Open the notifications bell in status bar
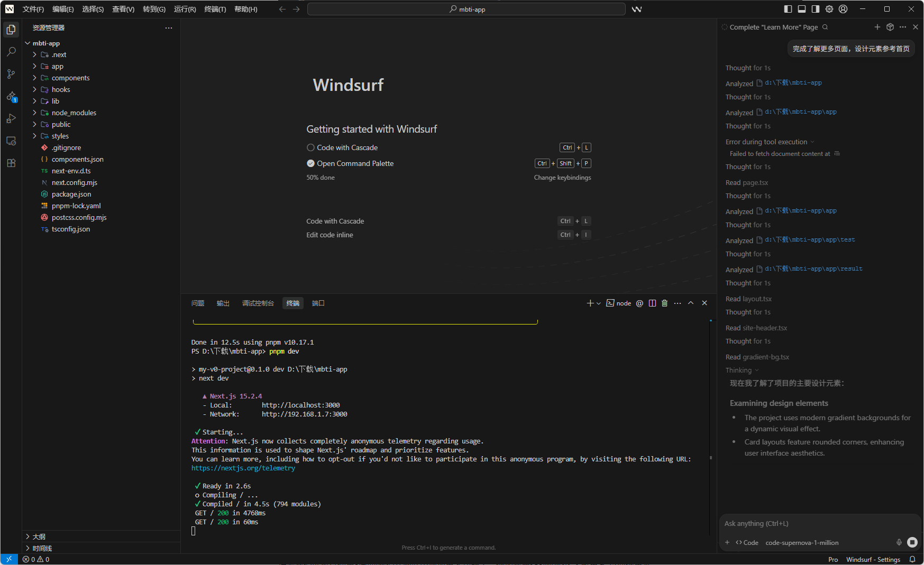924x565 pixels. pyautogui.click(x=912, y=559)
